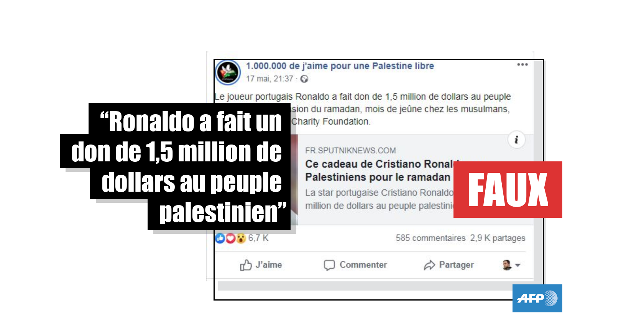Click the Partager share button
This screenshot has width=644, height=322.
point(449,265)
